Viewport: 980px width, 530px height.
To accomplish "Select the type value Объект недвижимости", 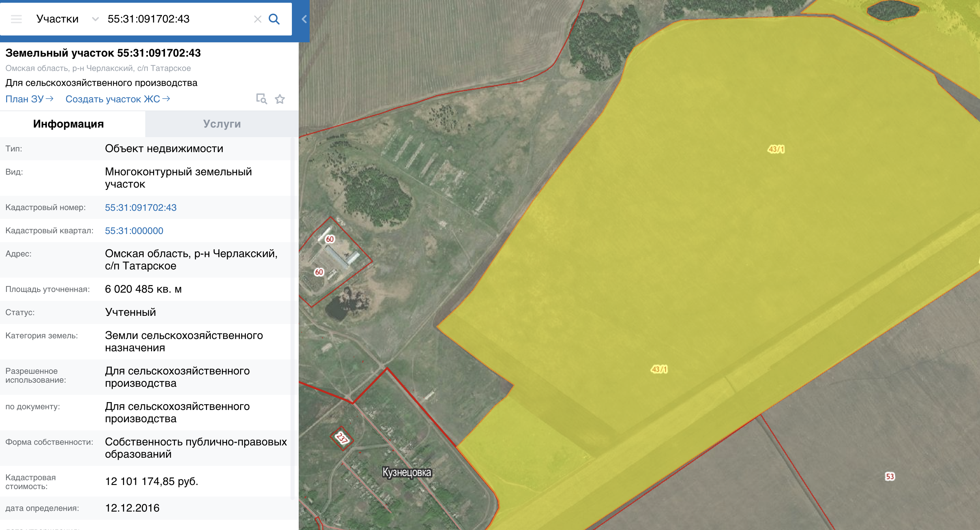I will [x=164, y=148].
